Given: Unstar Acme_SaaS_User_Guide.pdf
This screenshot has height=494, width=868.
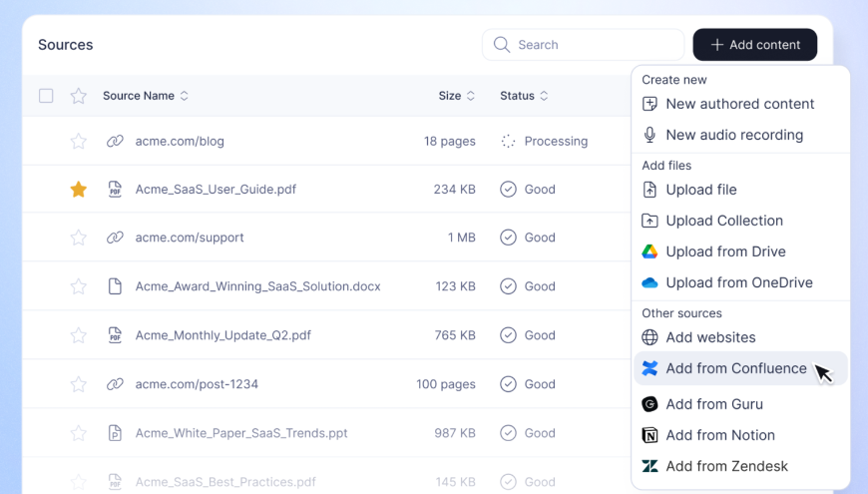Looking at the screenshot, I should click(79, 190).
